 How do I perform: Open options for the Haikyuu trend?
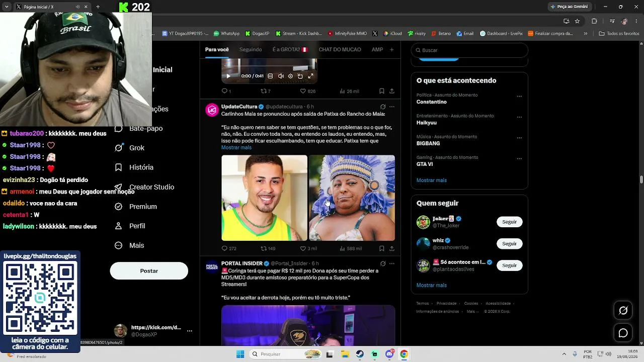(x=519, y=117)
